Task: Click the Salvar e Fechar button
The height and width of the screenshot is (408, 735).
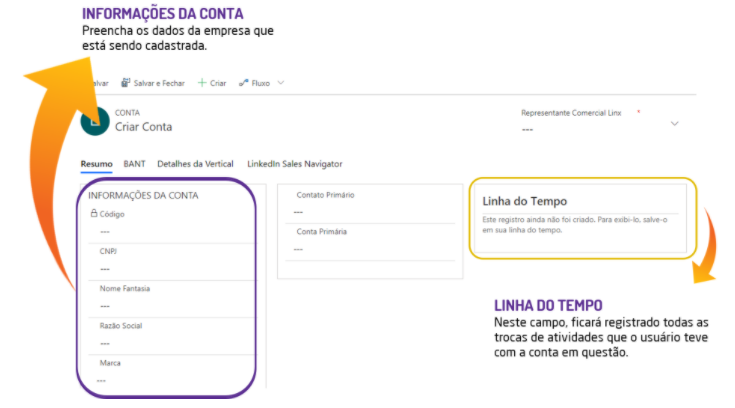Action: (154, 83)
